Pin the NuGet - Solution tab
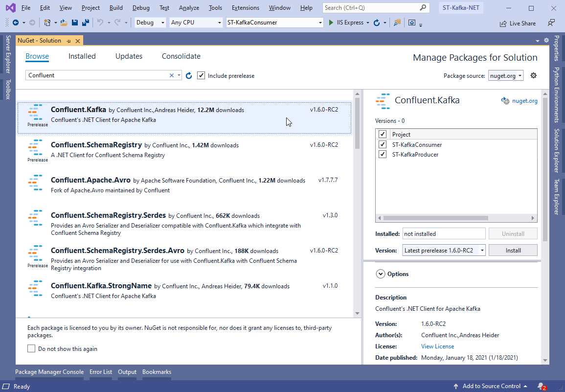Viewport: 565px width, 392px height. point(68,41)
